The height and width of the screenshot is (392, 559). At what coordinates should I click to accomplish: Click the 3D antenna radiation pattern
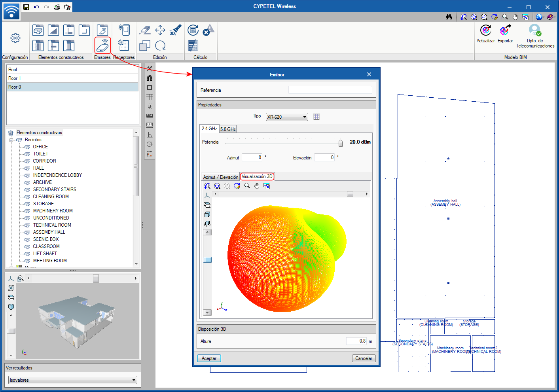click(287, 258)
